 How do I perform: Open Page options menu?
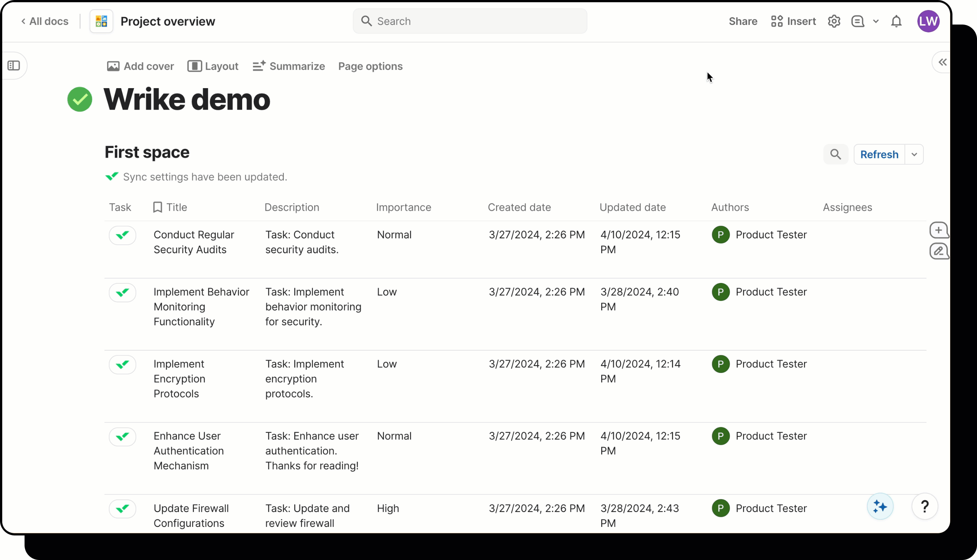click(370, 66)
